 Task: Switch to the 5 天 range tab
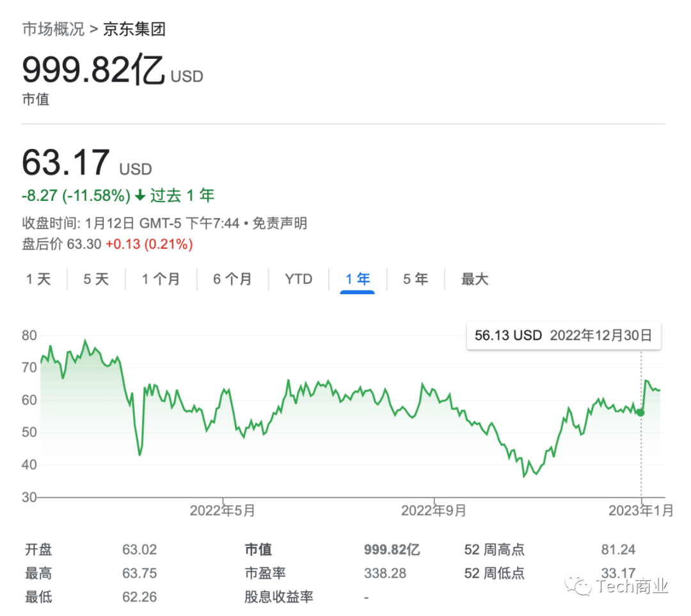point(96,280)
